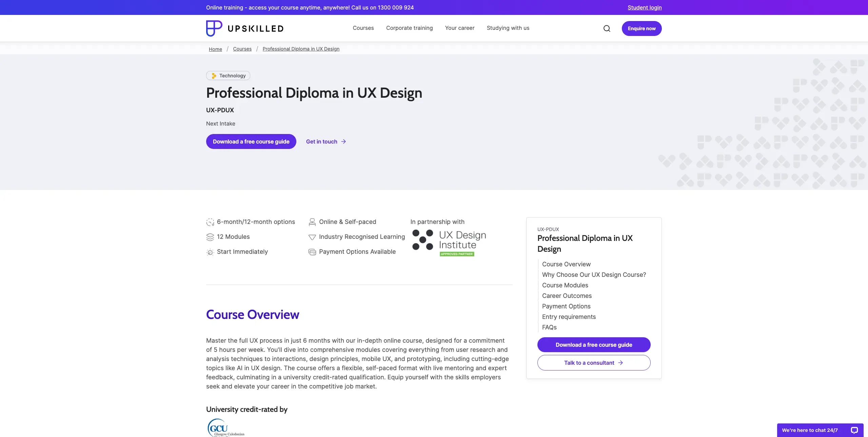This screenshot has width=868, height=437.
Task: Select the Payment Options Available wallet icon
Action: pyautogui.click(x=312, y=252)
